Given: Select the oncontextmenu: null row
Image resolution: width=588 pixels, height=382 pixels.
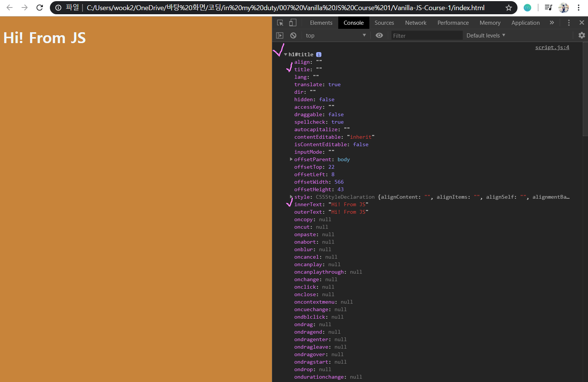Looking at the screenshot, I should 323,302.
